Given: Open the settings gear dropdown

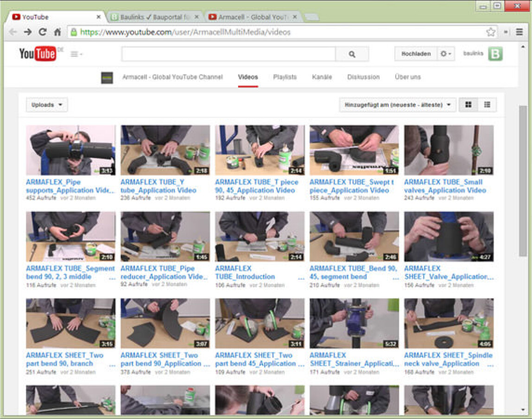Looking at the screenshot, I should (445, 54).
